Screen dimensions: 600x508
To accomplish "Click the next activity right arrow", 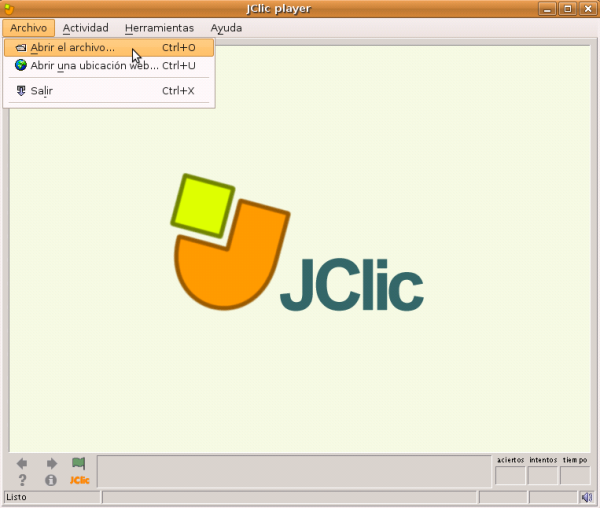I will [x=51, y=464].
